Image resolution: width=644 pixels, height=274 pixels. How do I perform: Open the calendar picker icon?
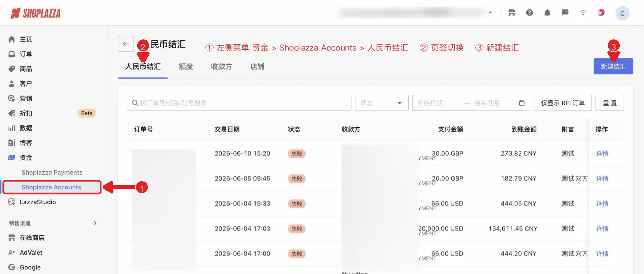(x=522, y=103)
